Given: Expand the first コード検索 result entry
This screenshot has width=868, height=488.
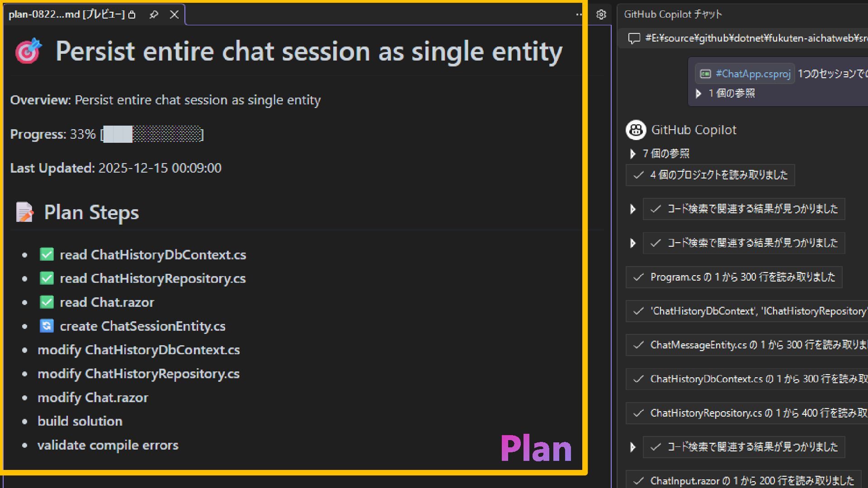Looking at the screenshot, I should [x=632, y=209].
